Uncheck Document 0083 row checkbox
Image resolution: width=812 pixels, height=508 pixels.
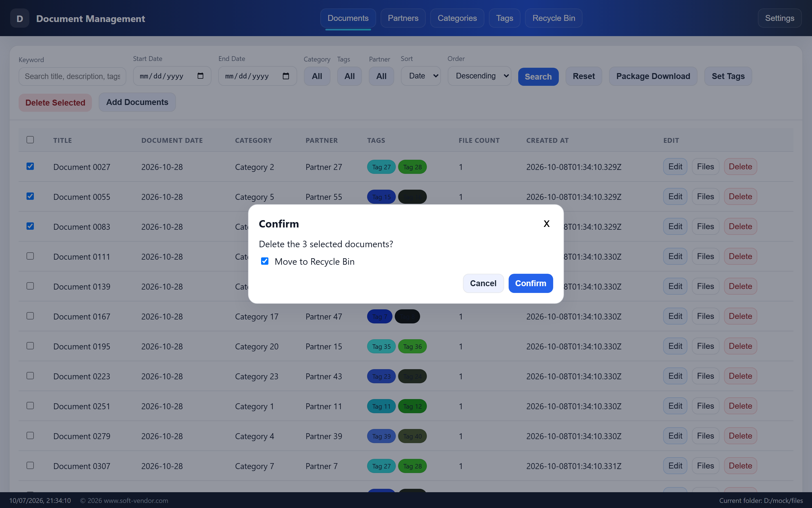click(x=30, y=226)
